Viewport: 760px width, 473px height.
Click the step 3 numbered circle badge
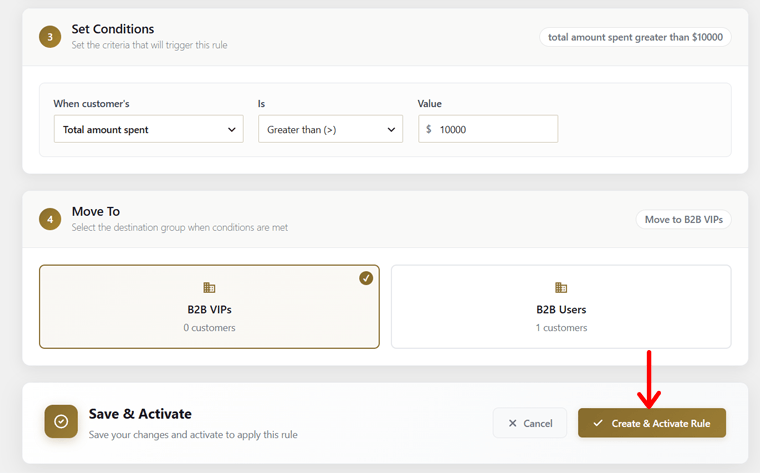(50, 37)
